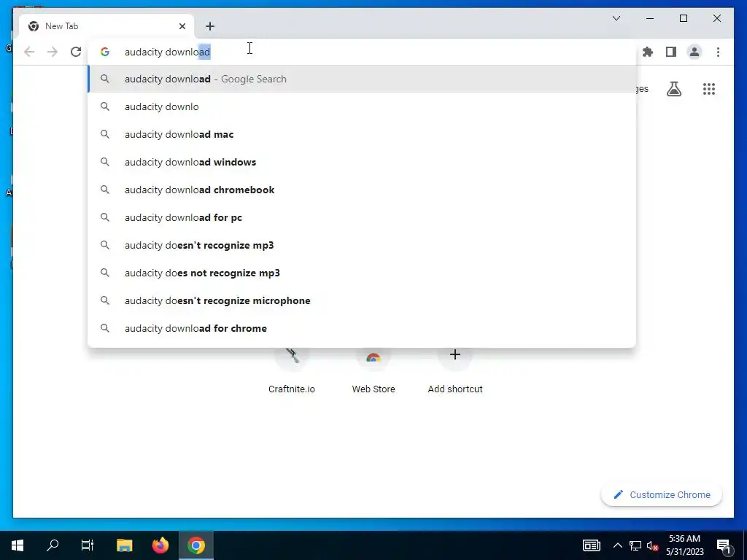Screen dimensions: 747x560
Task: Choose 'audacity download chromebook' suggestion
Action: [362, 190]
